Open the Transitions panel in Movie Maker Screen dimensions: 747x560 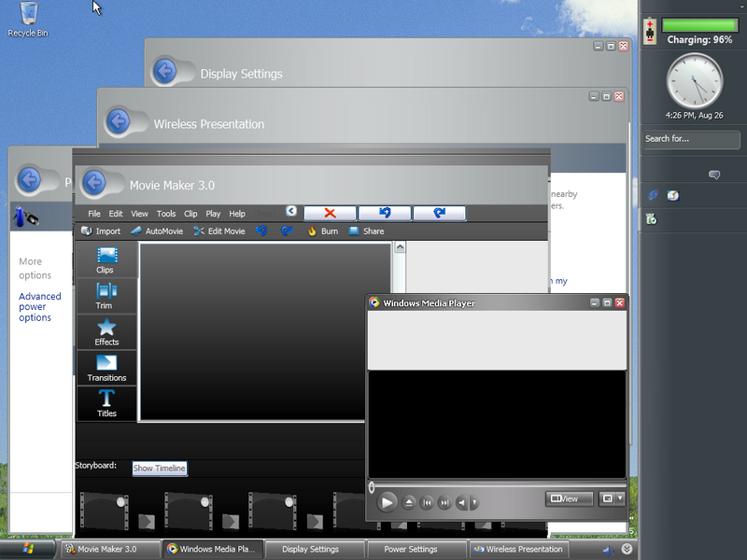(106, 368)
